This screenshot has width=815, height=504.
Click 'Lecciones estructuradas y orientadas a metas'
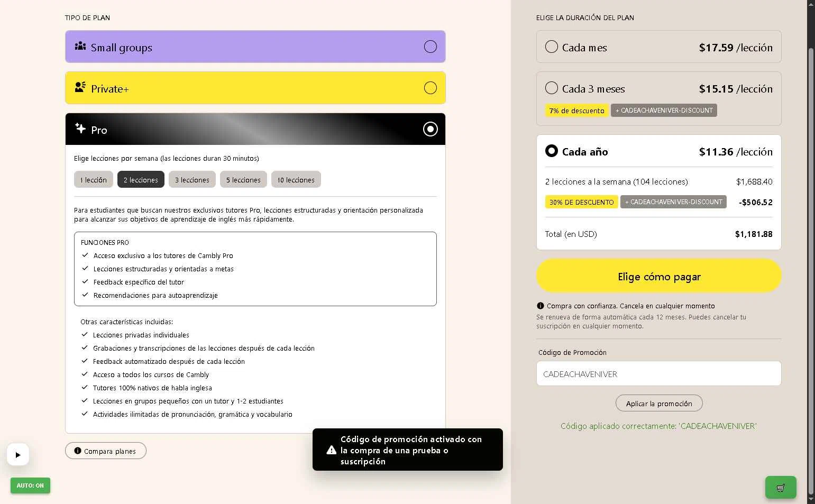163,269
